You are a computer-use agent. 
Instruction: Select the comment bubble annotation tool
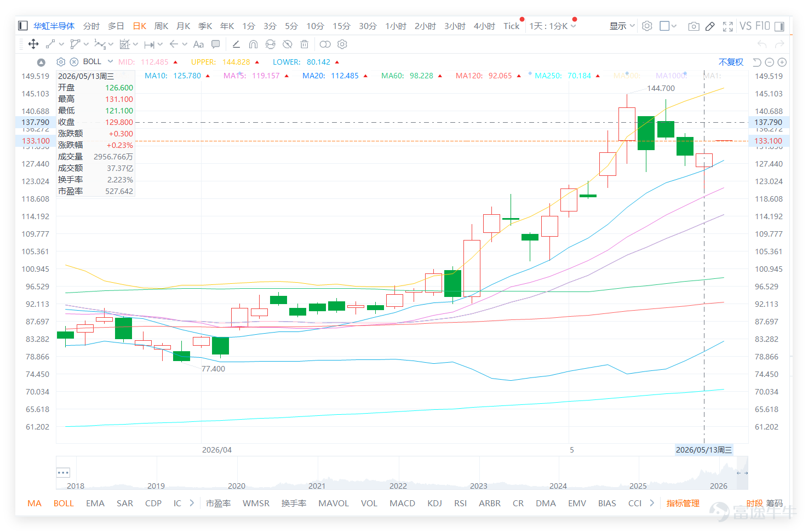click(x=216, y=44)
